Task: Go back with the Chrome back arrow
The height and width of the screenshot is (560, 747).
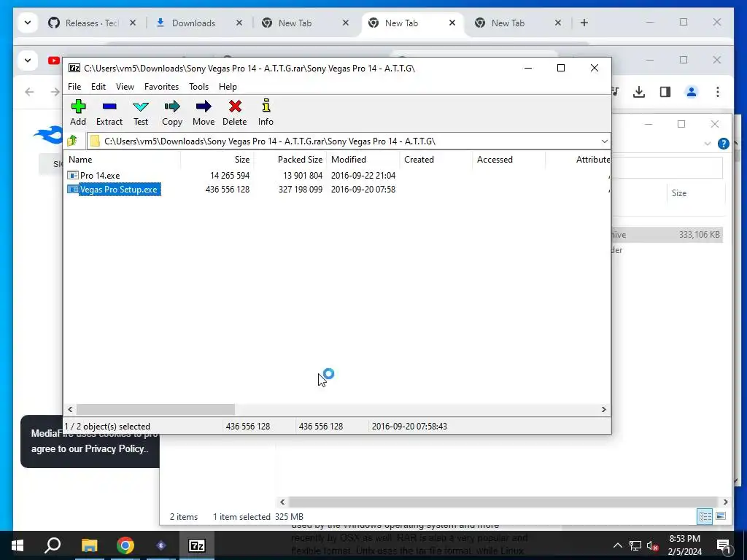Action: [x=29, y=92]
